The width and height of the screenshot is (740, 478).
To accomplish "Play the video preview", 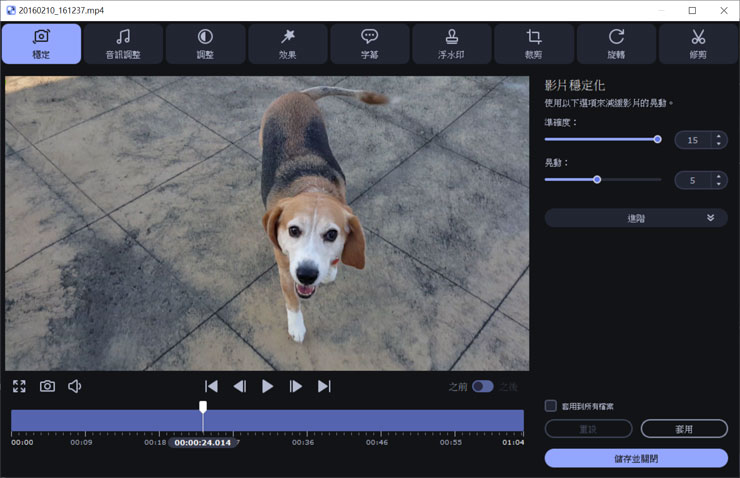I will pyautogui.click(x=267, y=386).
